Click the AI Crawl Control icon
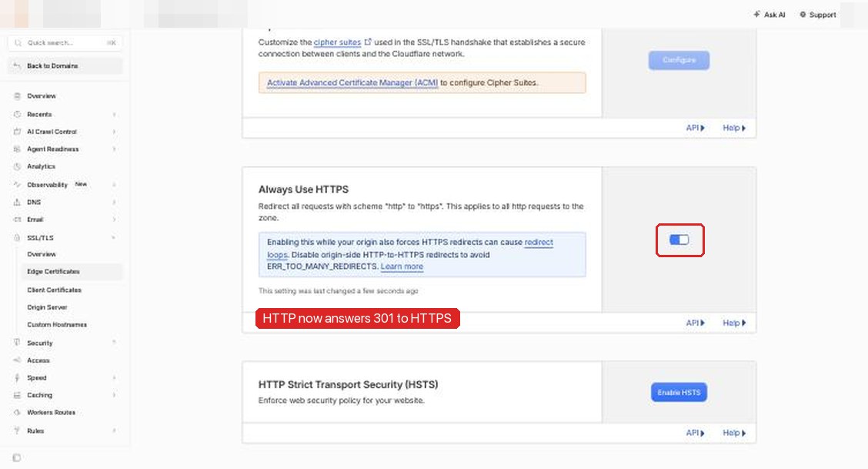This screenshot has width=868, height=469. pyautogui.click(x=17, y=132)
